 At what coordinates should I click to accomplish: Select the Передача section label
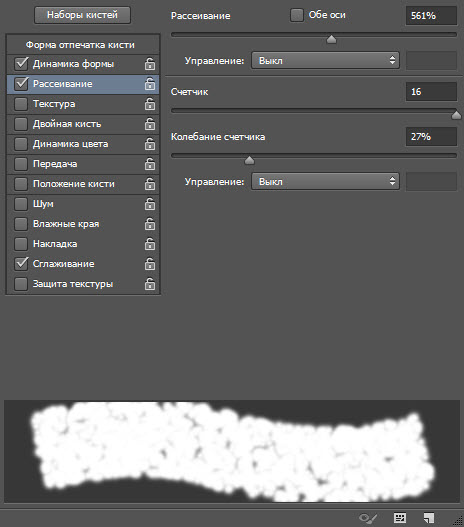pos(55,164)
